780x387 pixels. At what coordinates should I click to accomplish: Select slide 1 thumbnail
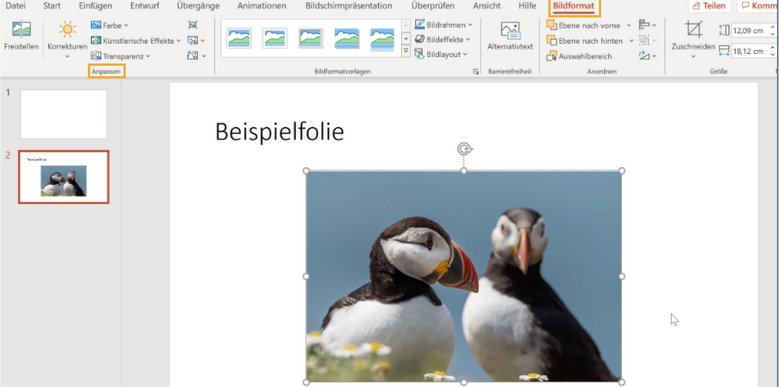pyautogui.click(x=64, y=114)
